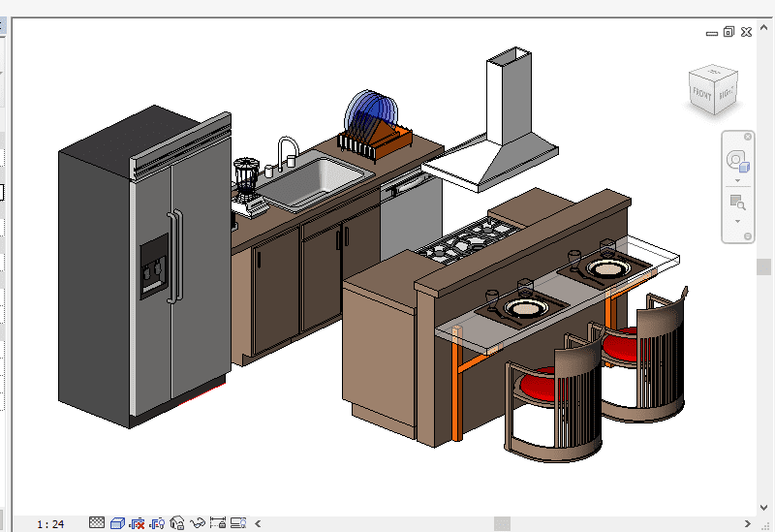Toggle Show Crop Region lightbulb icon
Image resolution: width=775 pixels, height=532 pixels.
click(x=158, y=523)
